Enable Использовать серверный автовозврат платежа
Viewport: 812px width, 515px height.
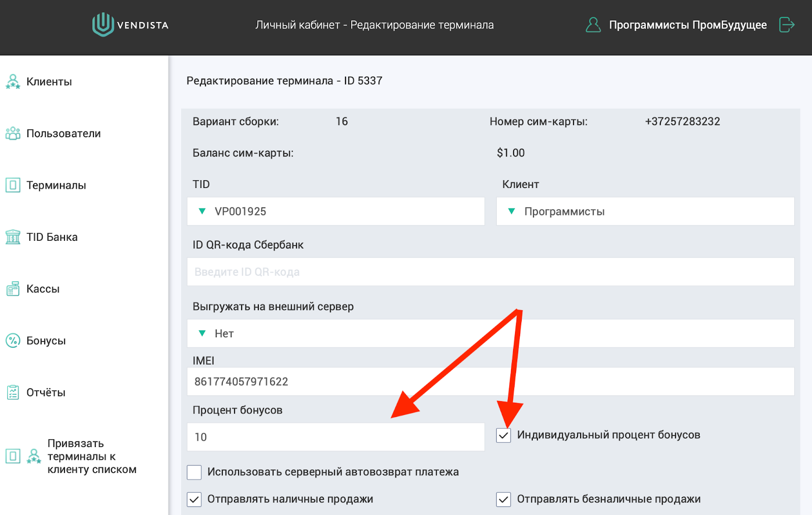pos(194,472)
